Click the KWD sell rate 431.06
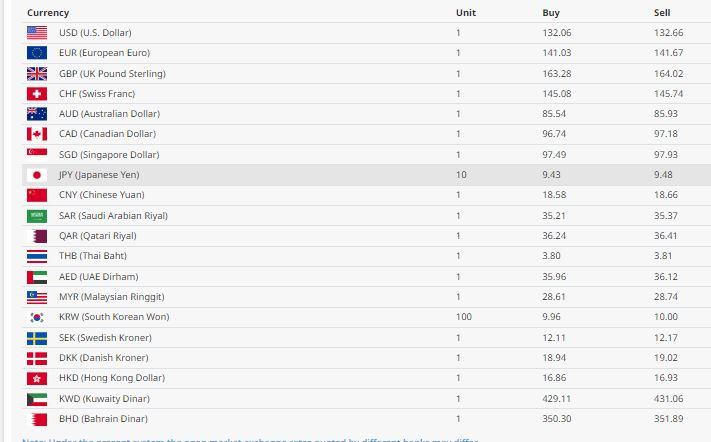 (668, 399)
